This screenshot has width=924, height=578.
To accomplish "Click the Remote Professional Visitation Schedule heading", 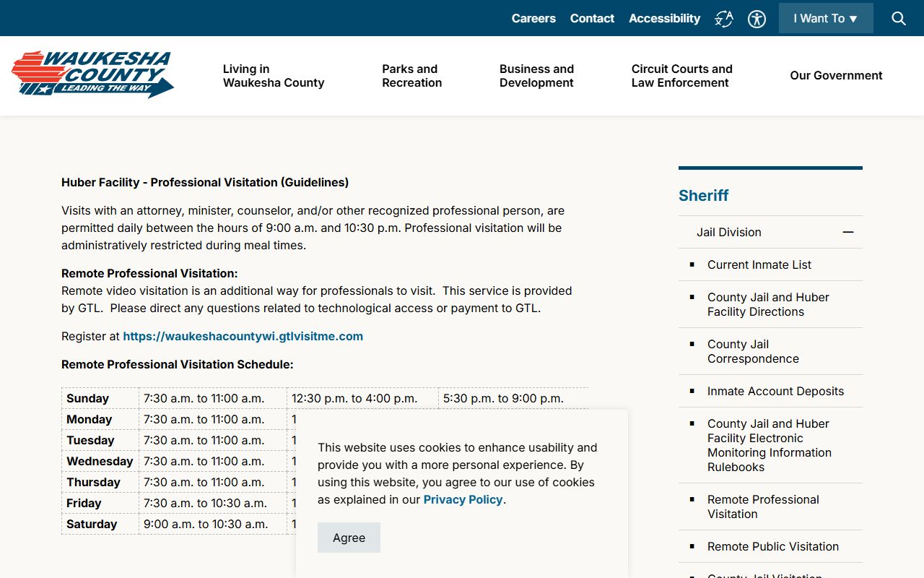I will coord(178,364).
